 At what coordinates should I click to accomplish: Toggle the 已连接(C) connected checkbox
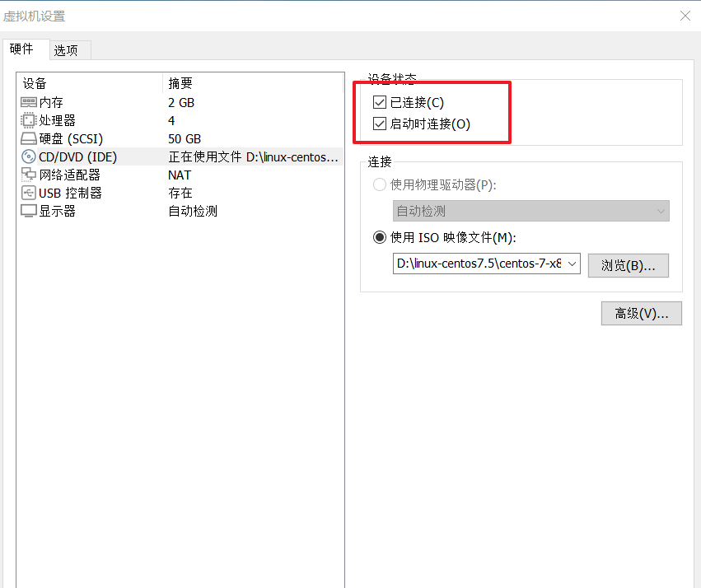(380, 102)
